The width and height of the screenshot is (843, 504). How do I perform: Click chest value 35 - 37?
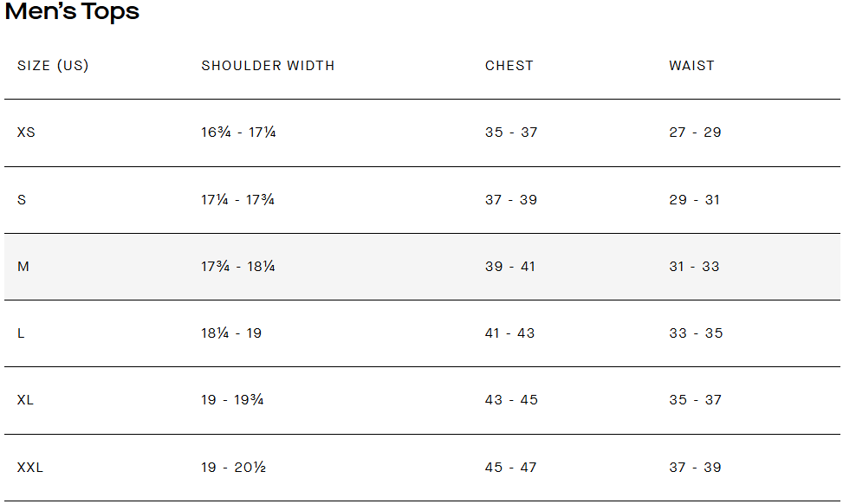click(x=511, y=132)
